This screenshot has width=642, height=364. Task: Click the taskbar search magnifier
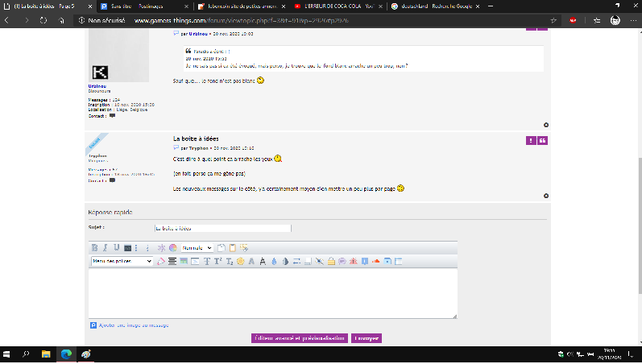coord(26,354)
